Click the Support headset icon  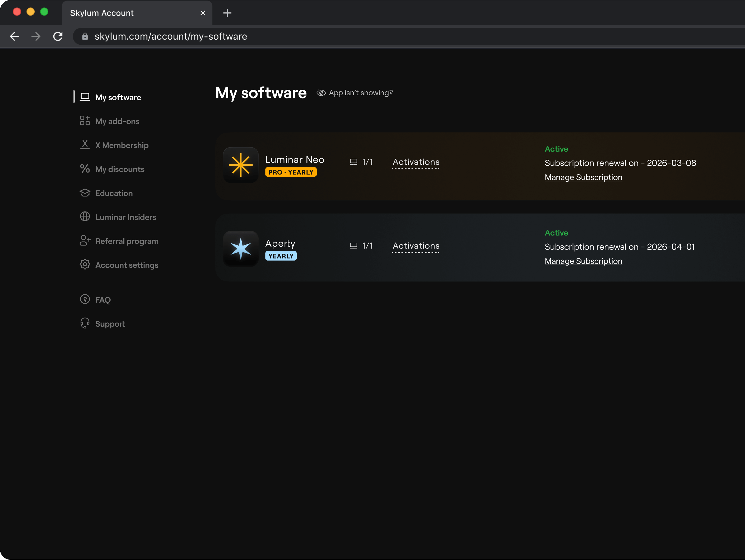tap(85, 323)
